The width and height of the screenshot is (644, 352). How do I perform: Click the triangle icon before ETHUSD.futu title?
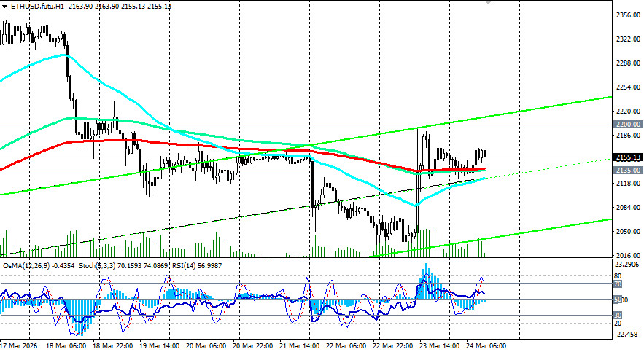click(x=5, y=7)
